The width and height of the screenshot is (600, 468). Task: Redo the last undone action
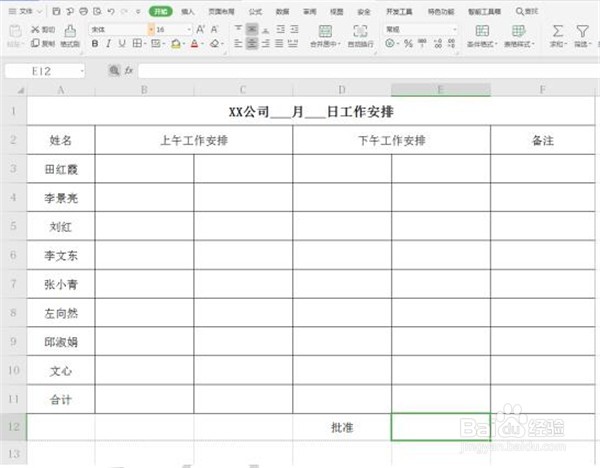pyautogui.click(x=124, y=11)
